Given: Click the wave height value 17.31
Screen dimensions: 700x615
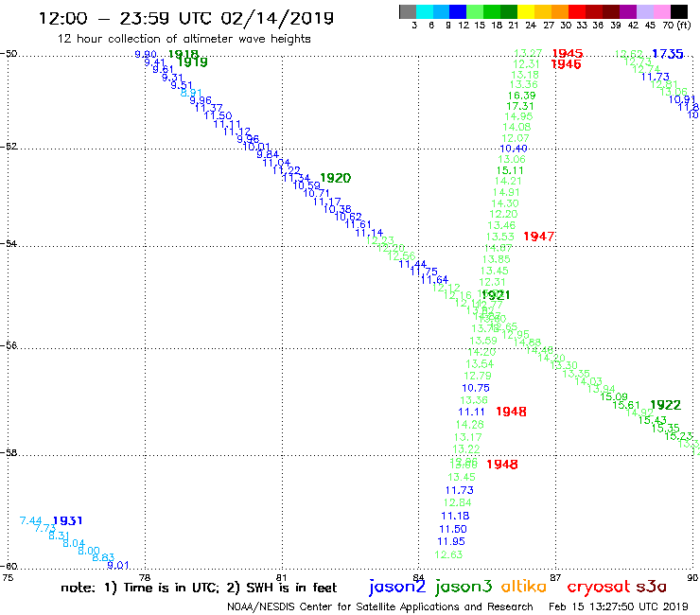Looking at the screenshot, I should click(x=520, y=106).
